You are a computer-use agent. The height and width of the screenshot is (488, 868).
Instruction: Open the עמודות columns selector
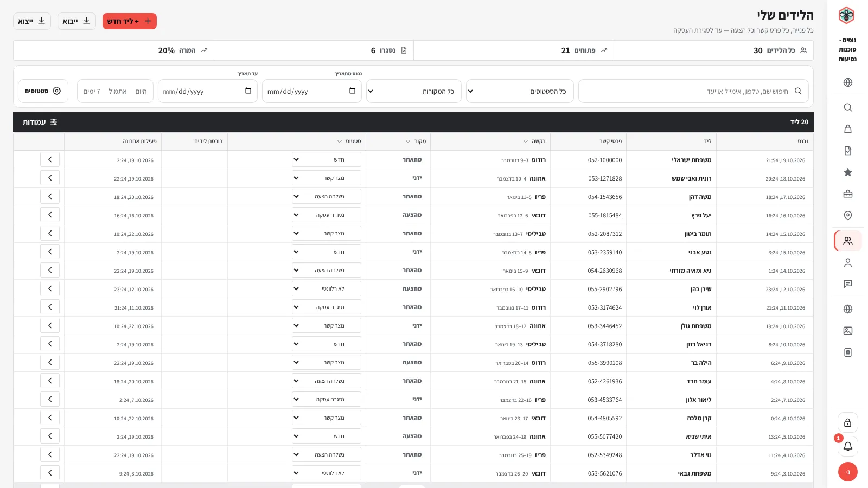tap(40, 122)
